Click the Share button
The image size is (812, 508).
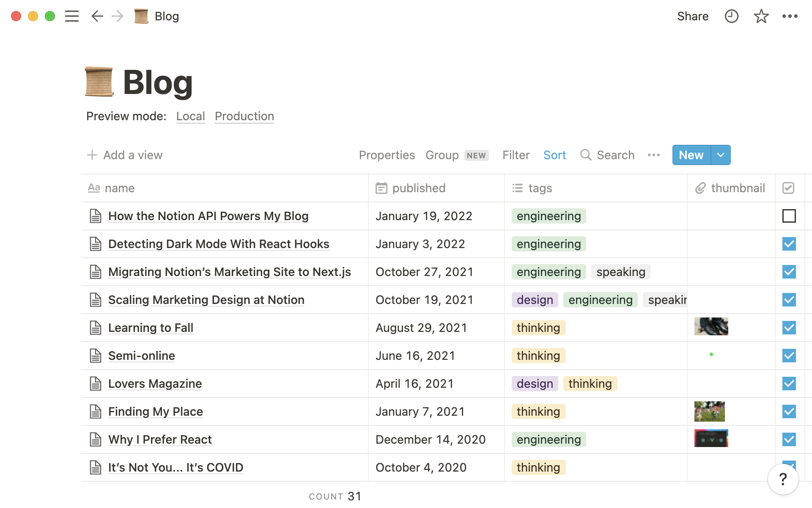coord(693,16)
